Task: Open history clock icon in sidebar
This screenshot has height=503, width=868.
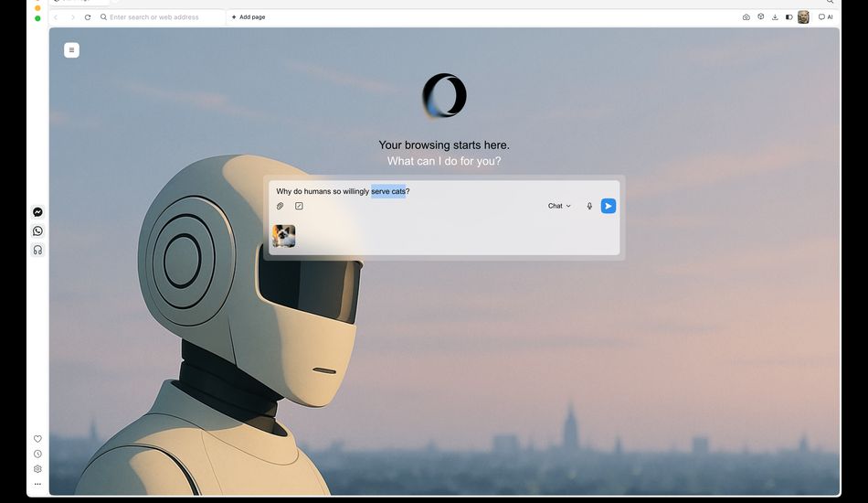Action: [37, 454]
